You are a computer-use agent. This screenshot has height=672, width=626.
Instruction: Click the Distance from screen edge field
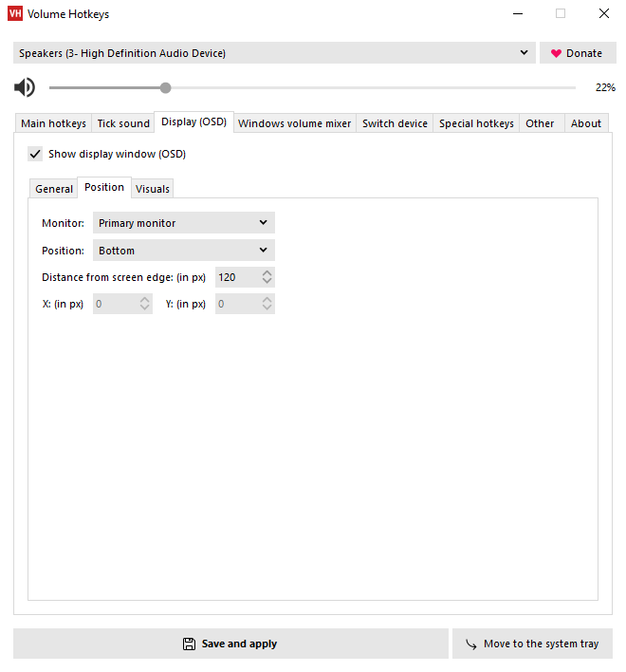(237, 277)
